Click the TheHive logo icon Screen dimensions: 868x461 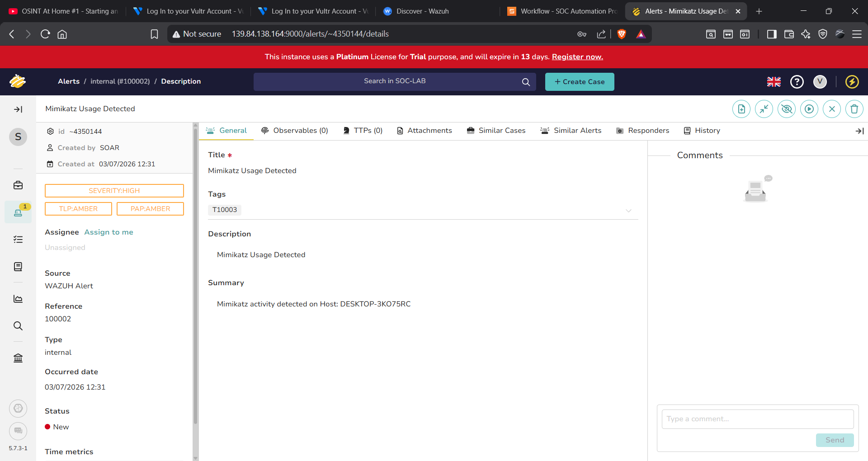(18, 81)
